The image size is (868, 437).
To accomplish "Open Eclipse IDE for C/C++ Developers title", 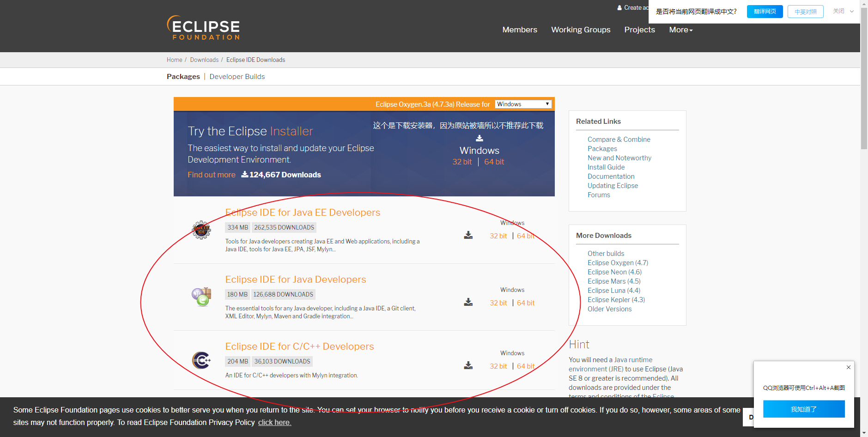I will click(299, 346).
